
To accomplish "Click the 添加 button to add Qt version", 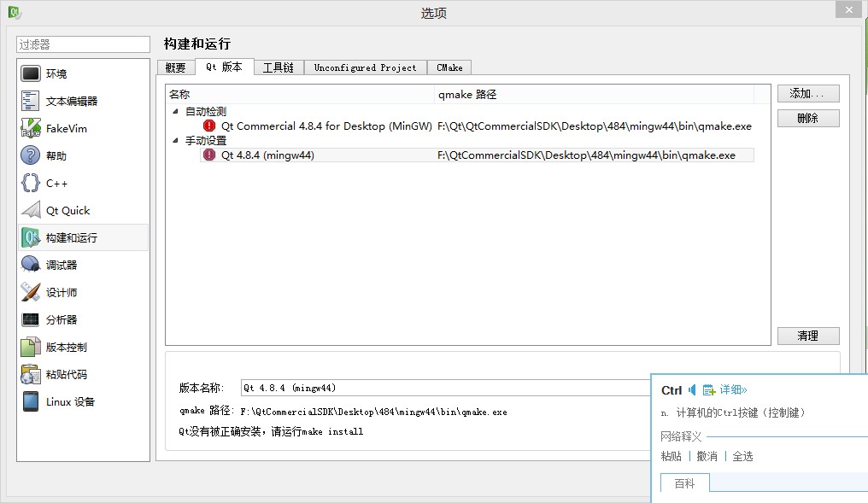I will pos(808,93).
